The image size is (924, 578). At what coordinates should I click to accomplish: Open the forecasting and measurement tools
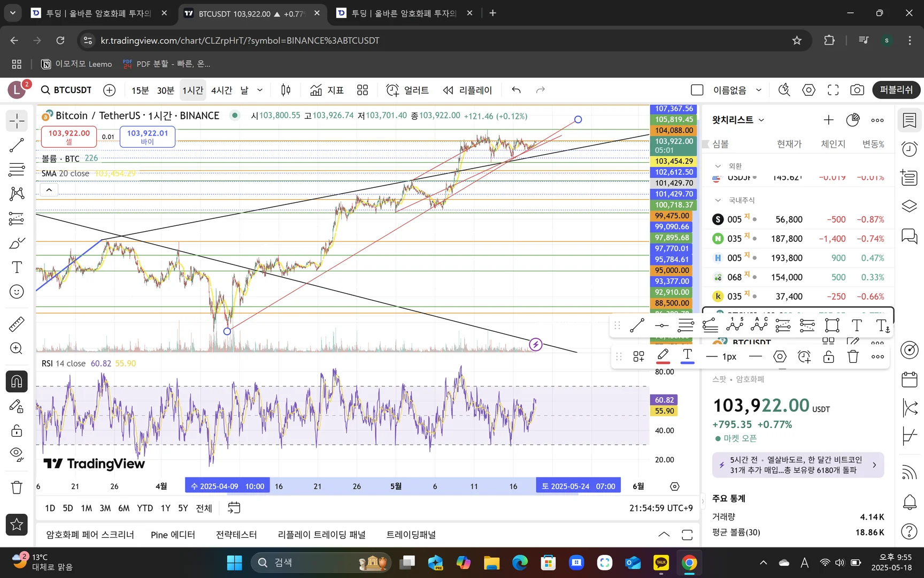coord(17,218)
